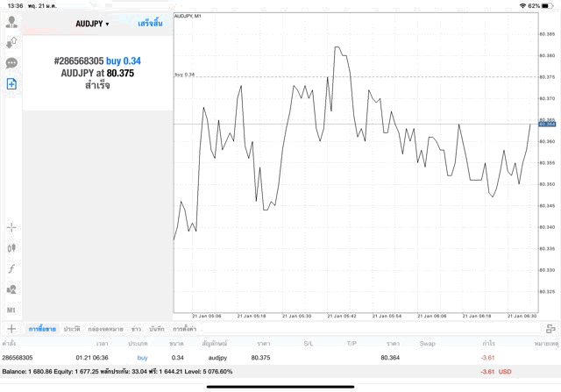Open the accounts profile icon

point(11,22)
